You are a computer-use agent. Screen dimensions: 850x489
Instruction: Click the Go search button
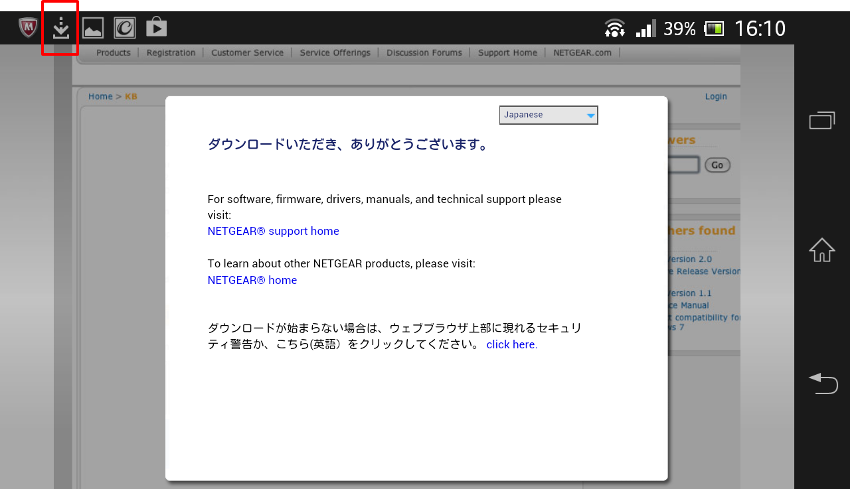[x=717, y=165]
